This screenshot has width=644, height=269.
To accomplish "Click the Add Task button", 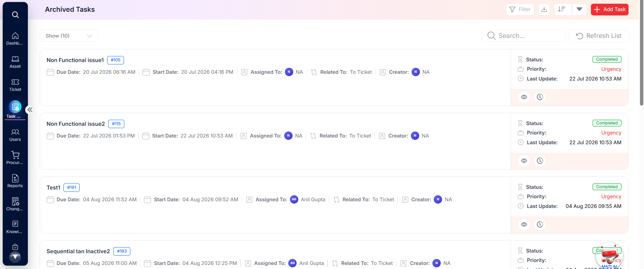I will pyautogui.click(x=610, y=9).
